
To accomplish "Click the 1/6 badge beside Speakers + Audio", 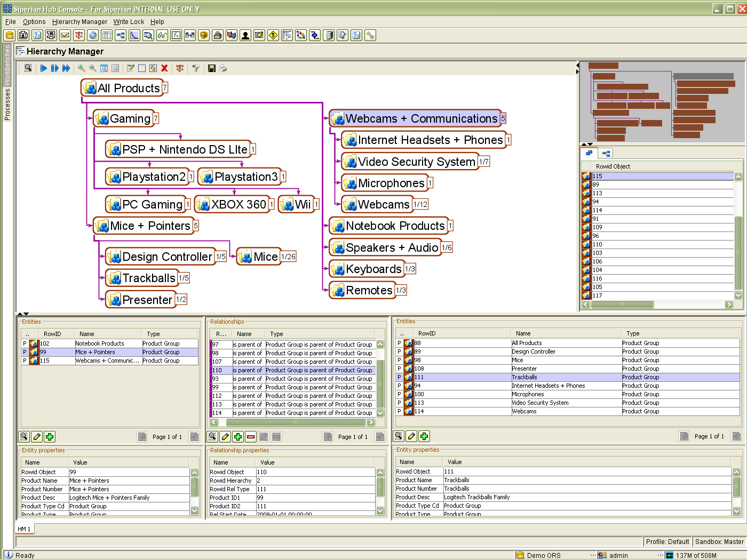I will (x=447, y=247).
